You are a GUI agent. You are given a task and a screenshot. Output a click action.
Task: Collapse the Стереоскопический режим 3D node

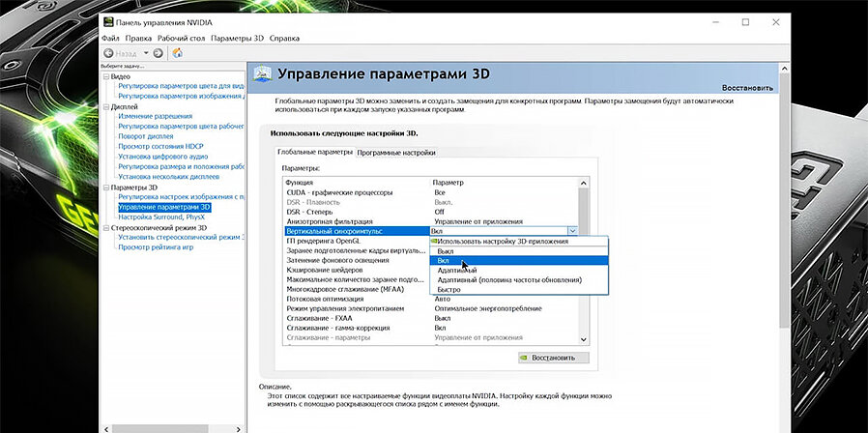point(106,227)
